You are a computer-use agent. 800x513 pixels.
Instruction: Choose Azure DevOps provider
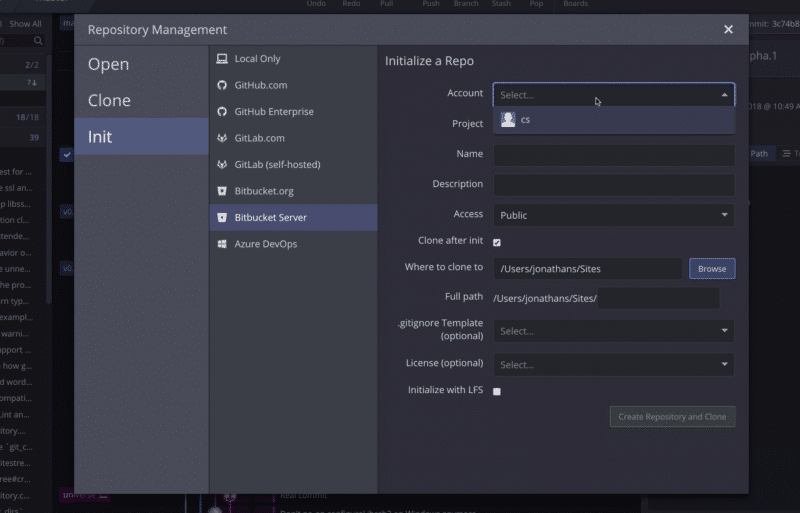293,244
